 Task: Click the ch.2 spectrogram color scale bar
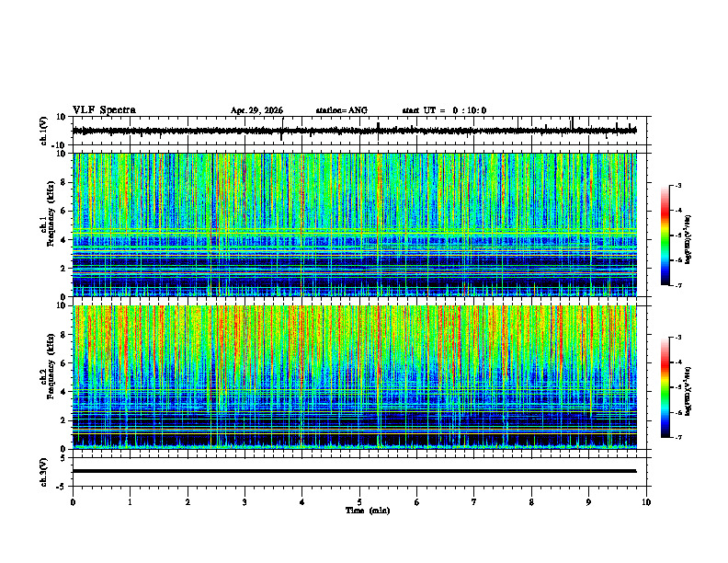coord(665,387)
